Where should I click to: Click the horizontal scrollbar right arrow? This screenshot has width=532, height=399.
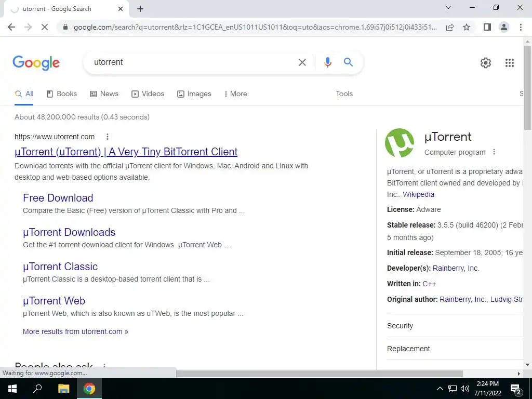(519, 374)
